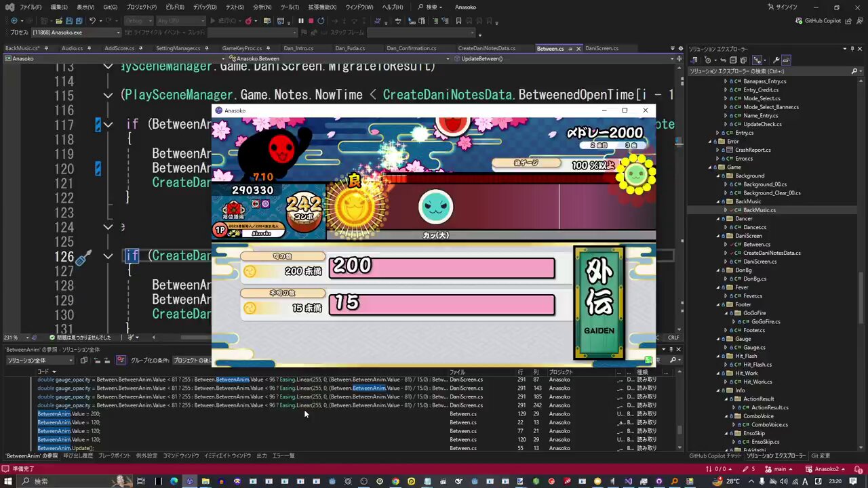Collapse code block at line 115

[x=108, y=96]
